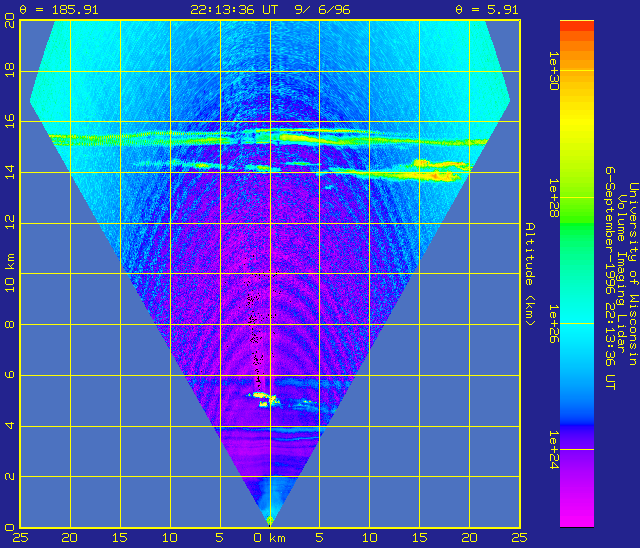The width and height of the screenshot is (640, 548).
Task: Click the University of Wisconsin title text
Action: pos(633,274)
